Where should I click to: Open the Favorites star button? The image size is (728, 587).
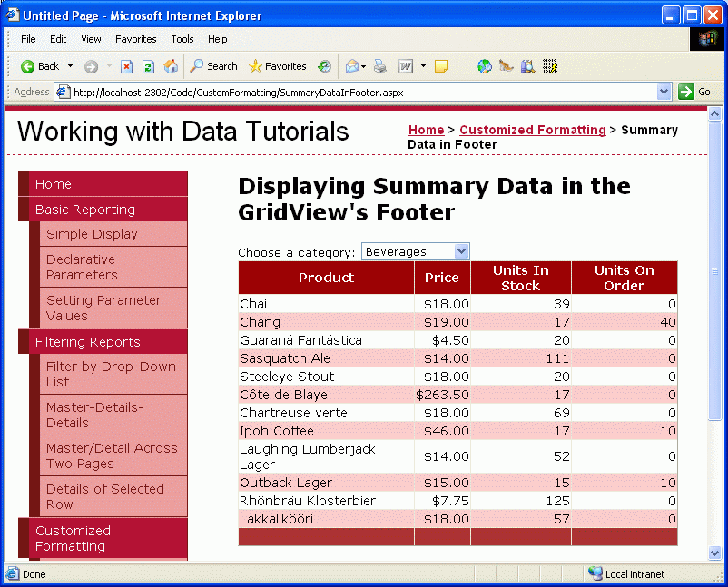pos(277,66)
